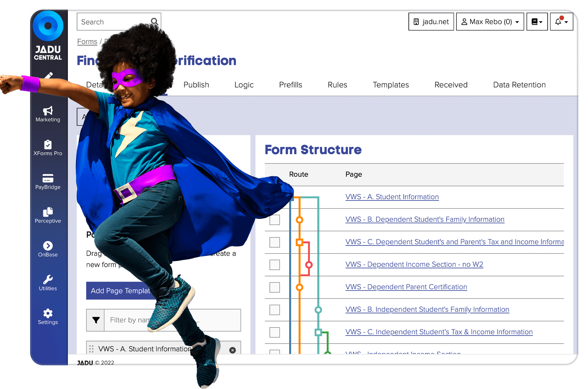The height and width of the screenshot is (389, 588).
Task: Switch to the Templates tab
Action: coord(391,85)
